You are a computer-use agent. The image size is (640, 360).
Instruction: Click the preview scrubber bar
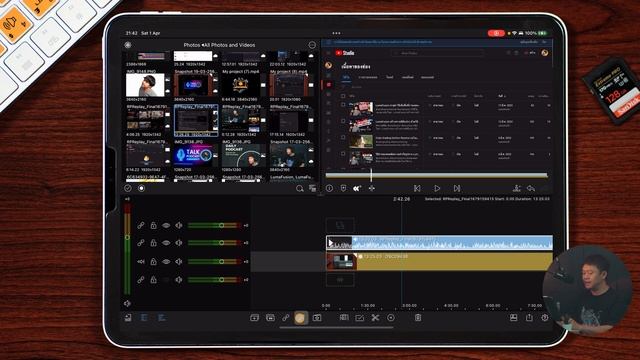pyautogui.click(x=436, y=176)
